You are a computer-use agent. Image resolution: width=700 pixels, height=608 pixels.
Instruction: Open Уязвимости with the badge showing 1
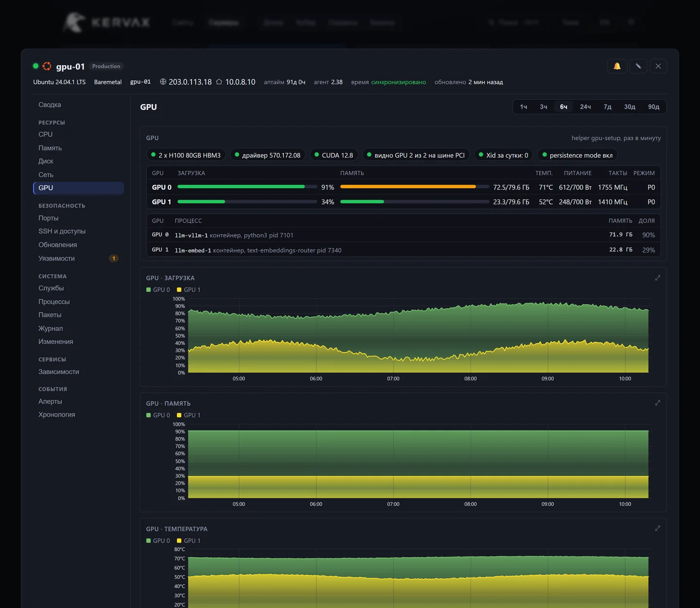[79, 258]
